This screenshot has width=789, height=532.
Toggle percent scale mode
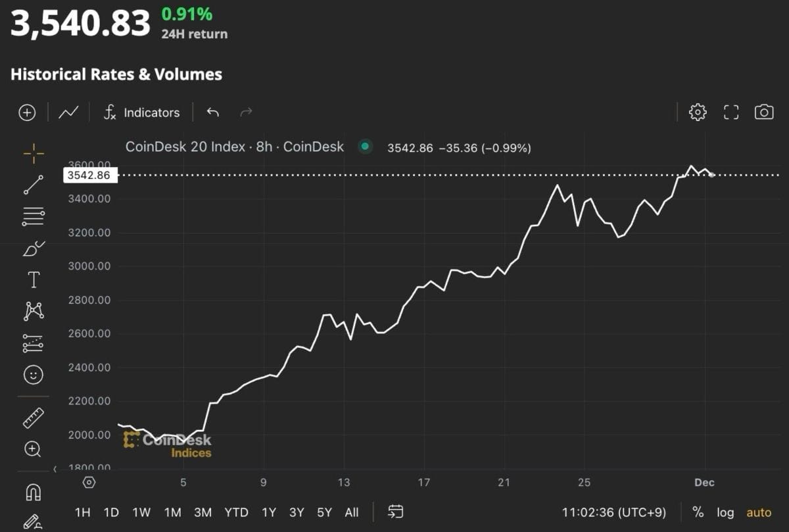coord(698,512)
